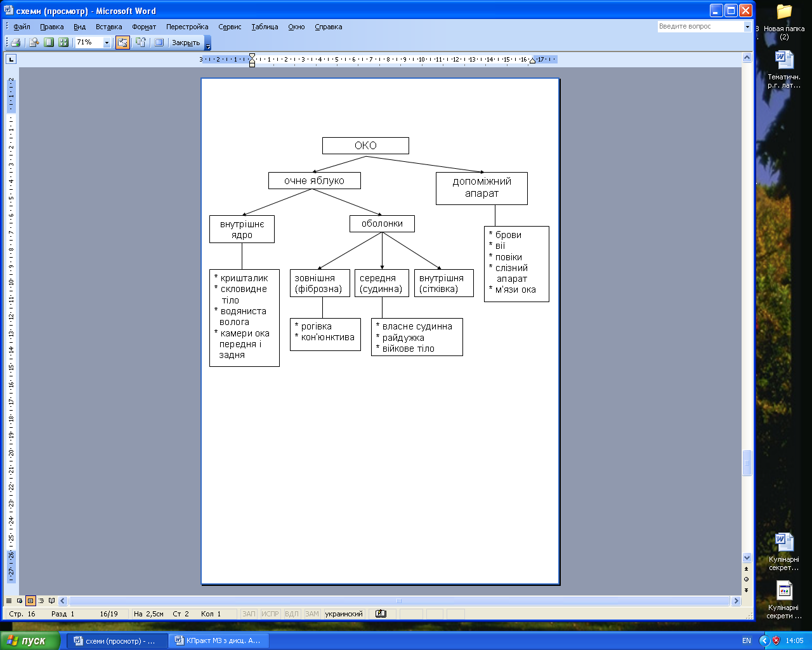Click the Previous Page double-arrow button
This screenshot has height=650, width=812.
[x=747, y=569]
